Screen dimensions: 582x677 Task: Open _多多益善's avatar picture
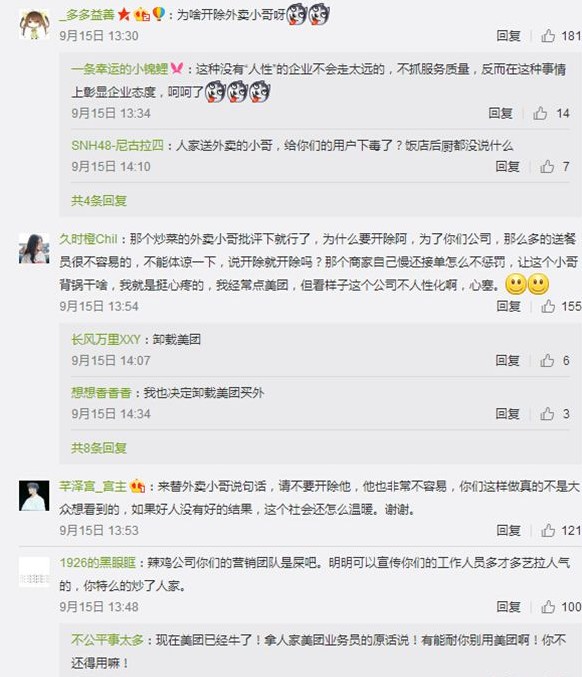click(x=34, y=25)
